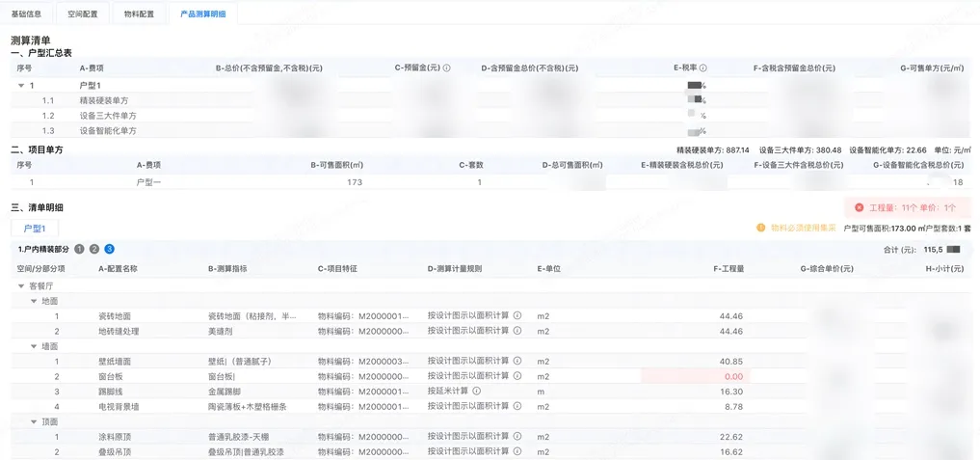
Task: Switch to the 基础信息 tab
Action: pyautogui.click(x=26, y=14)
